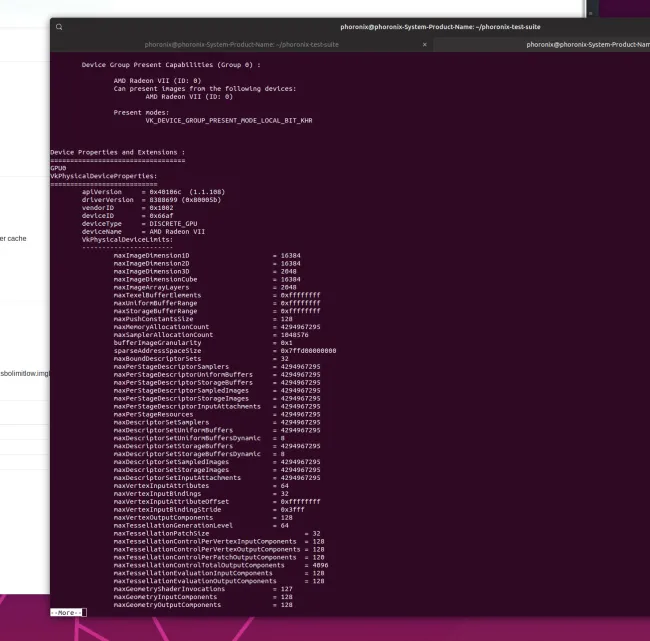Click the sparseAddressSpaceSize row
This screenshot has width=650, height=641.
(x=225, y=351)
